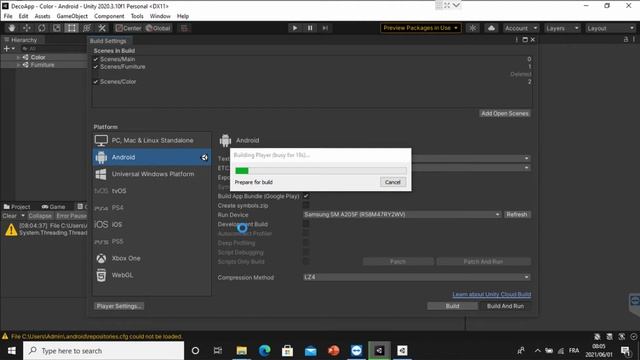
Task: Open Account dropdown
Action: [520, 28]
